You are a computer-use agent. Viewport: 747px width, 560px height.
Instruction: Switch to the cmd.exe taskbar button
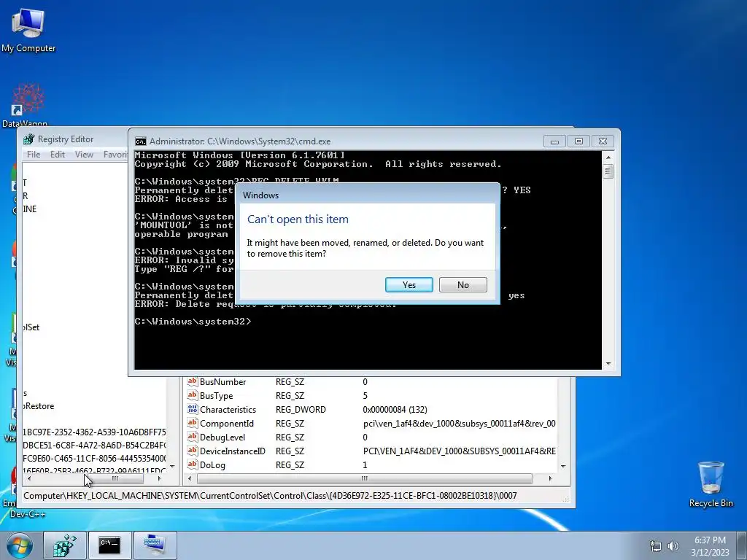coord(109,545)
